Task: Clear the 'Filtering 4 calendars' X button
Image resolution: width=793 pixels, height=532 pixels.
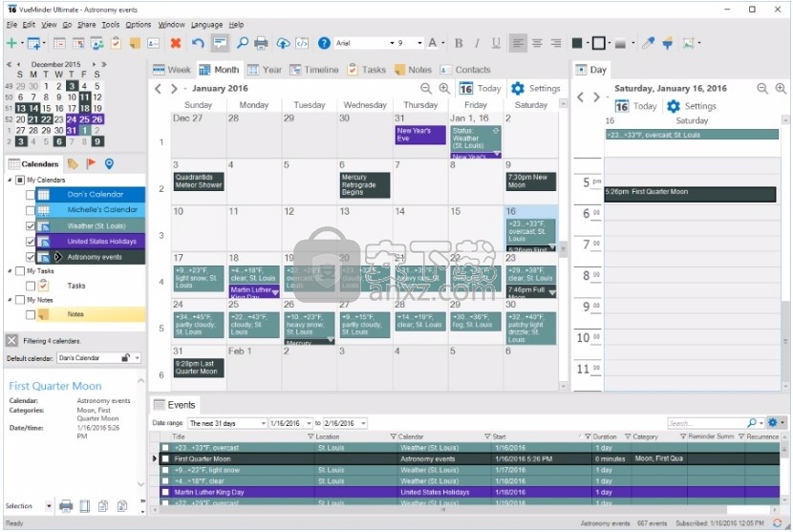Action: point(11,340)
